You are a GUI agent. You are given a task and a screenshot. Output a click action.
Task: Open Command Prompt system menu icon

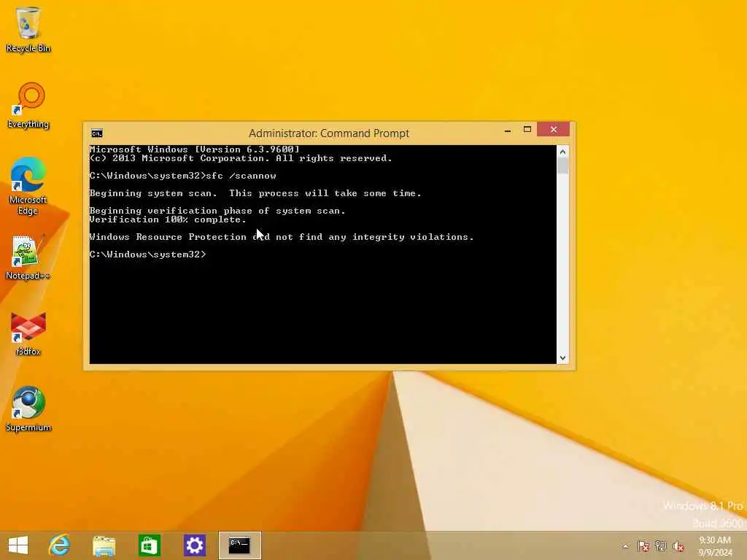tap(97, 133)
